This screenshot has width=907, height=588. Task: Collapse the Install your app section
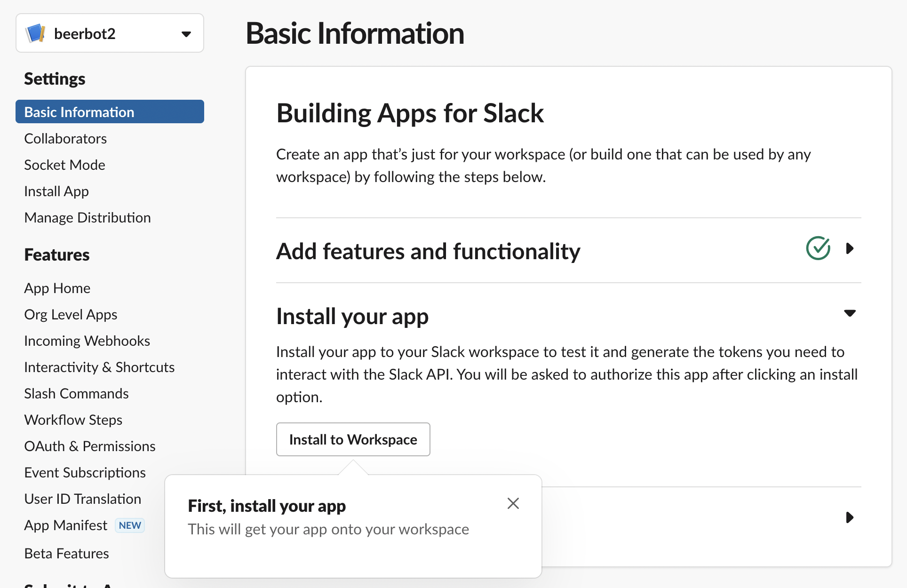[x=849, y=313]
